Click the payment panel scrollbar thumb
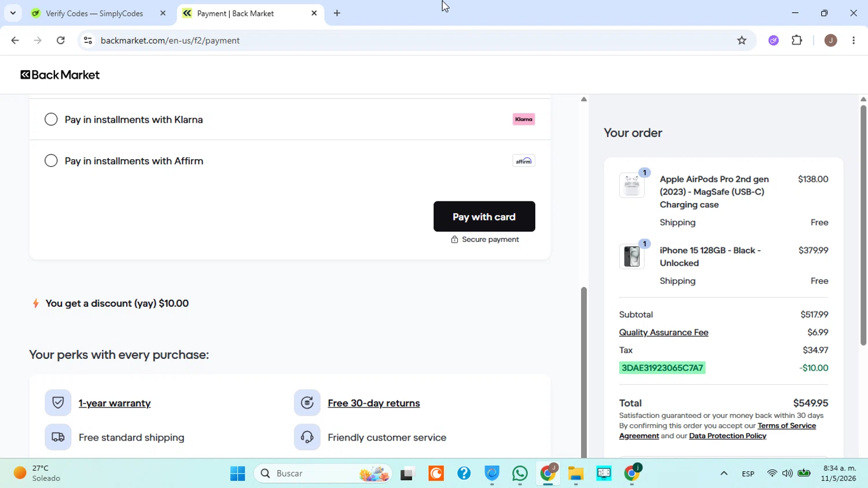 [x=584, y=372]
